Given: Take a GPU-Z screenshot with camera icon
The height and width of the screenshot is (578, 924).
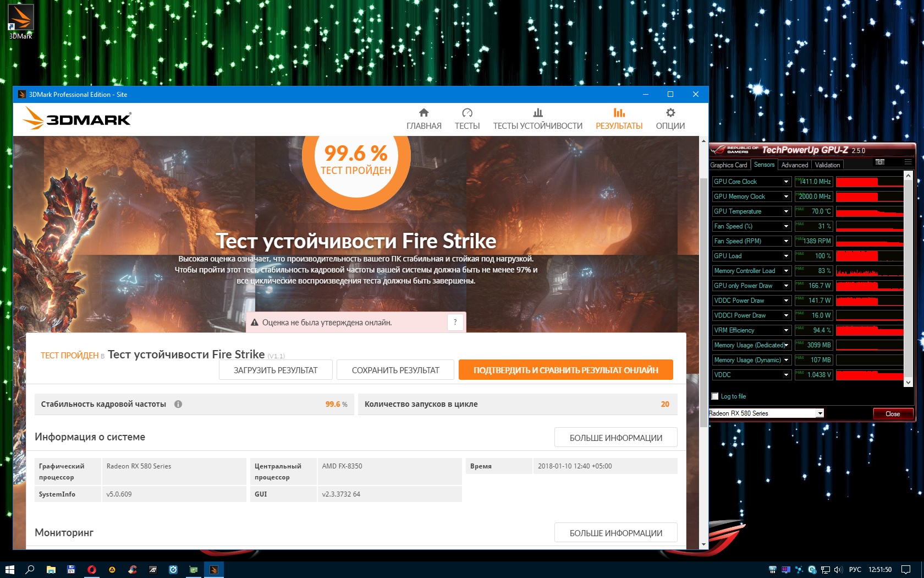Looking at the screenshot, I should (x=880, y=162).
